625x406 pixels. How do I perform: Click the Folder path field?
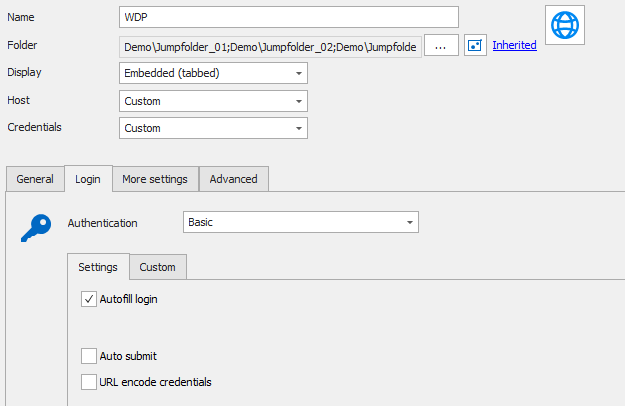pos(270,47)
